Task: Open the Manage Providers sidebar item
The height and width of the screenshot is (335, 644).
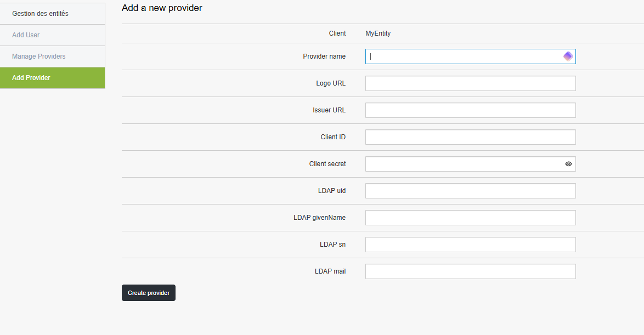Action: [38, 56]
